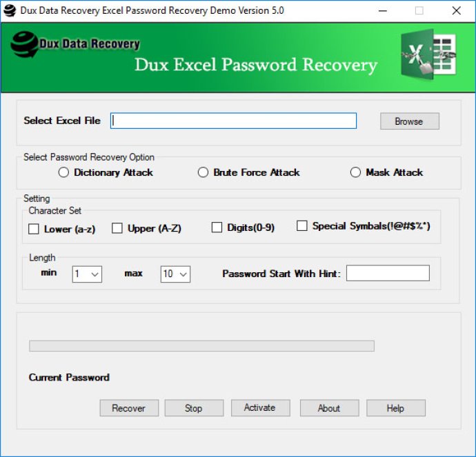Click the Current Password label
The height and width of the screenshot is (457, 476).
[x=69, y=377]
